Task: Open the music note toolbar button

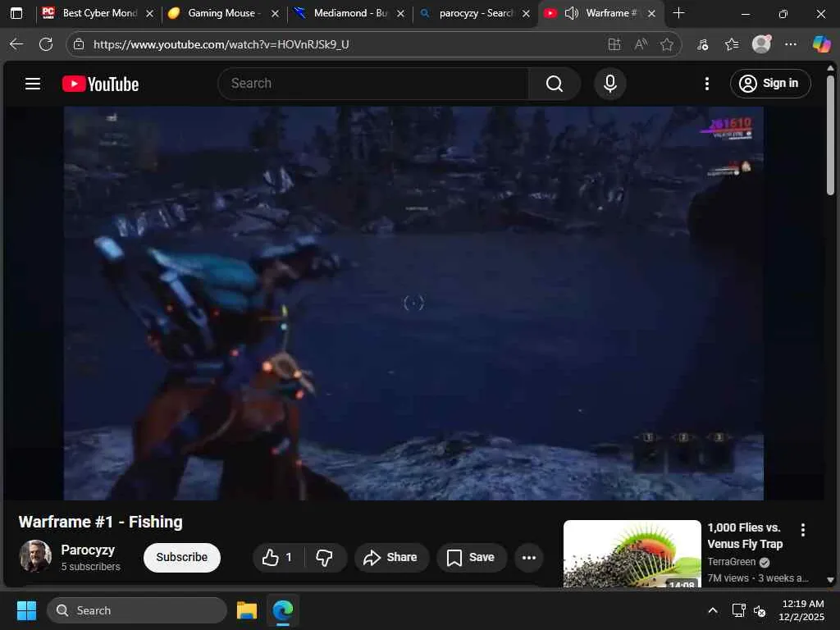Action: click(702, 44)
